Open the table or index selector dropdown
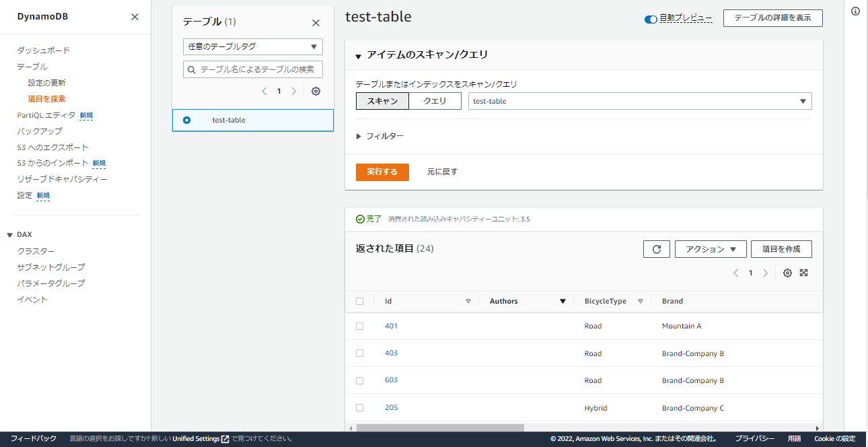Image resolution: width=868 pixels, height=447 pixels. 640,101
